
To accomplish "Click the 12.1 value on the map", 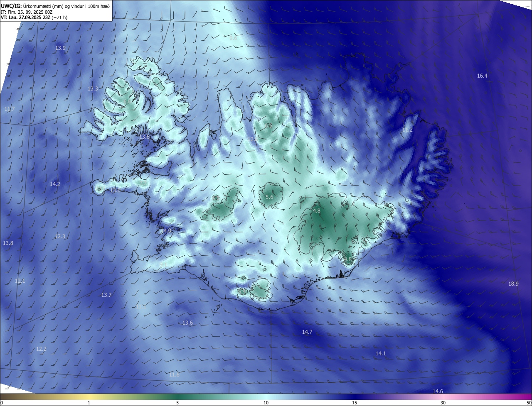I will [20, 281].
